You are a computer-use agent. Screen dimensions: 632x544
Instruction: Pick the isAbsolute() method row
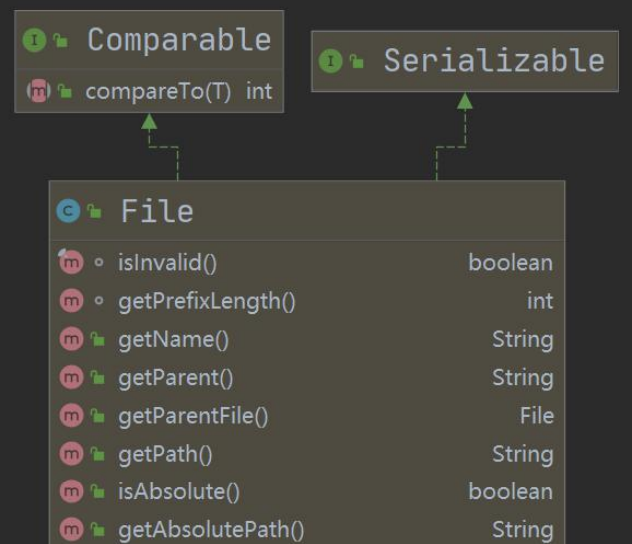click(x=179, y=491)
